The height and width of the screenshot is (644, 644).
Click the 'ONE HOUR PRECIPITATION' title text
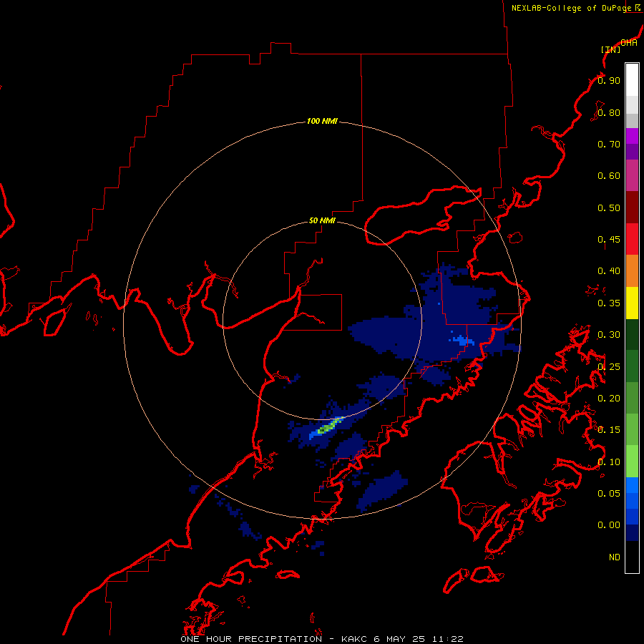pyautogui.click(x=251, y=639)
